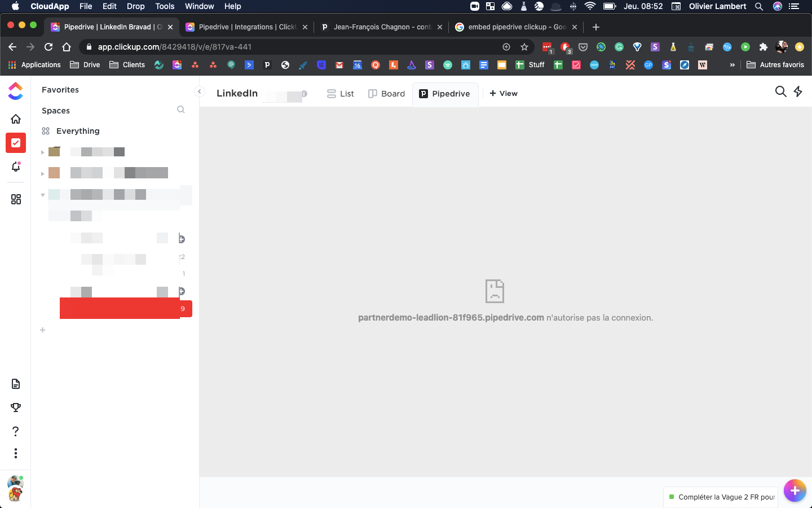This screenshot has height=508, width=812.
Task: Open the Chrome Extensions puzzle icon
Action: (764, 47)
